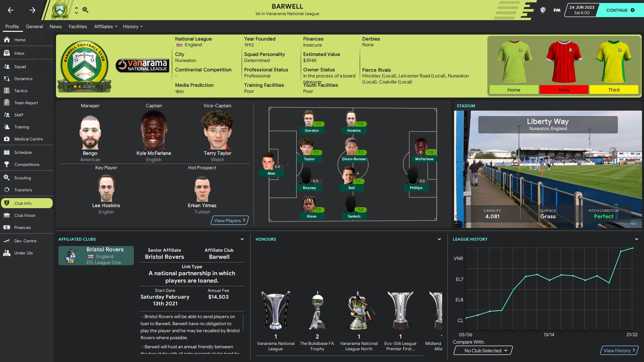Open Scouting from the sidebar
Viewport: 644px width, 362px height.
[27, 178]
